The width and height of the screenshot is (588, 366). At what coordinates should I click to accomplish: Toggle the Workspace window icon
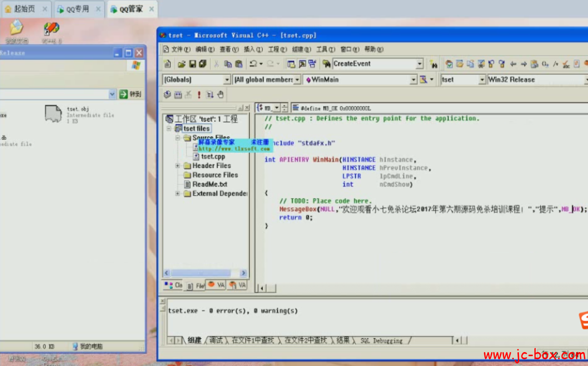(x=291, y=64)
